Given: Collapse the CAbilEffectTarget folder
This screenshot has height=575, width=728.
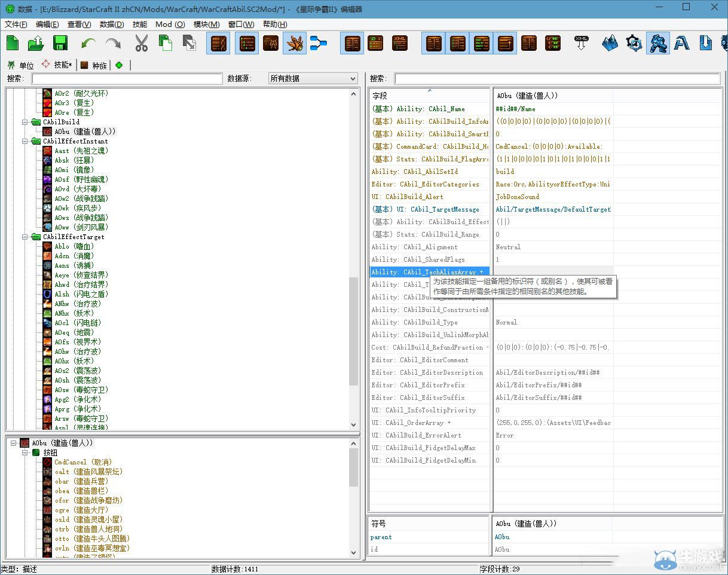Looking at the screenshot, I should (26, 237).
